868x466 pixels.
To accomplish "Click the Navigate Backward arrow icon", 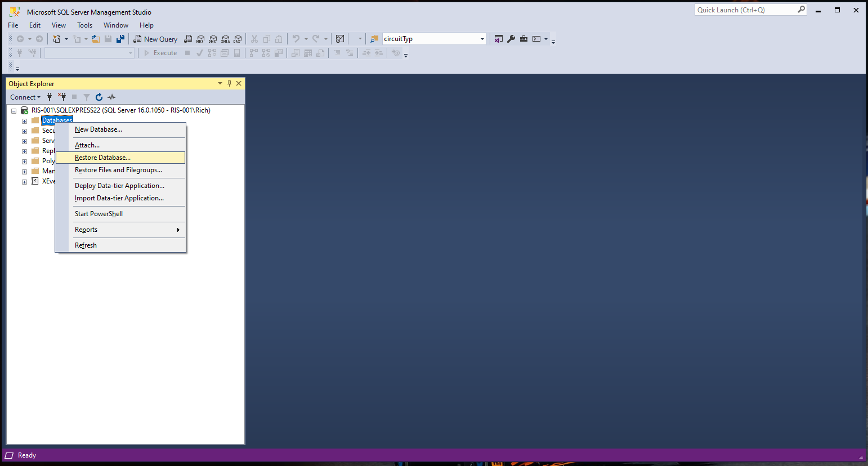I will pyautogui.click(x=20, y=39).
